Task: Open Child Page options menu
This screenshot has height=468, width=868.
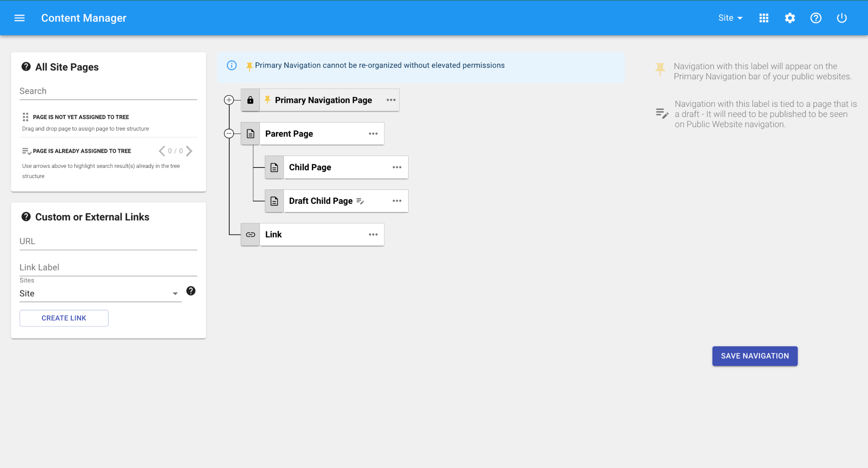Action: [x=397, y=167]
